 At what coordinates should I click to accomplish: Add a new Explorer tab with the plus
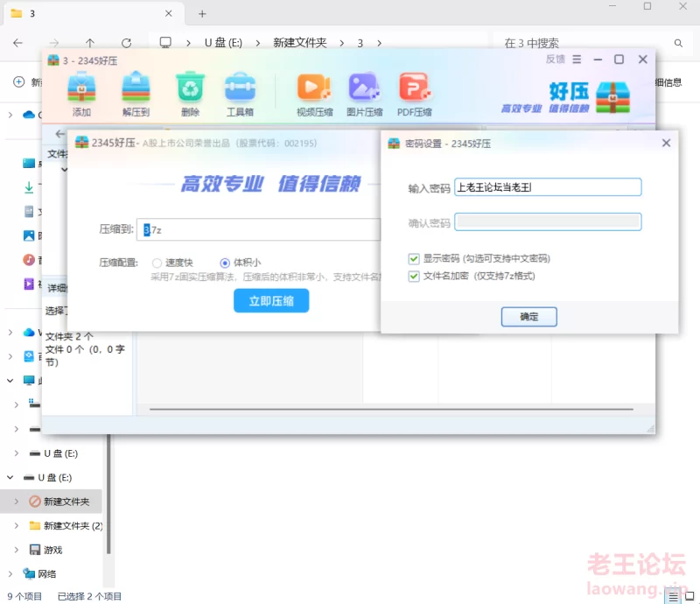click(202, 14)
